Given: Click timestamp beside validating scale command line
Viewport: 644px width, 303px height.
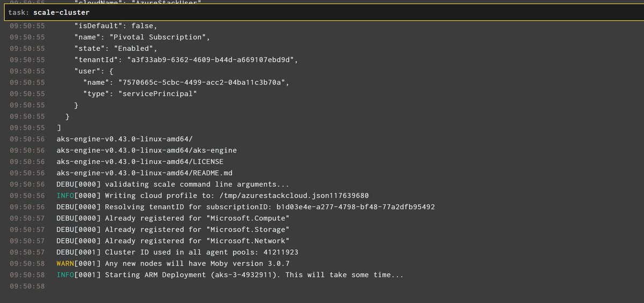Looking at the screenshot, I should (27, 184).
